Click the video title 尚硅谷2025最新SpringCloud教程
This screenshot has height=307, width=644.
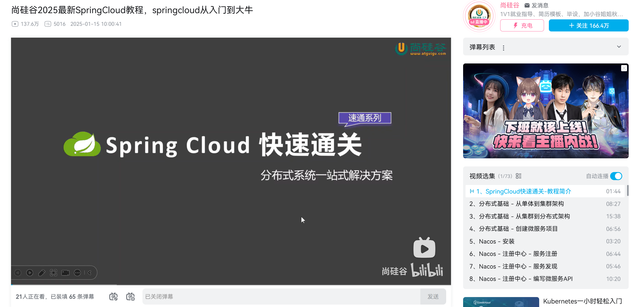(x=132, y=10)
